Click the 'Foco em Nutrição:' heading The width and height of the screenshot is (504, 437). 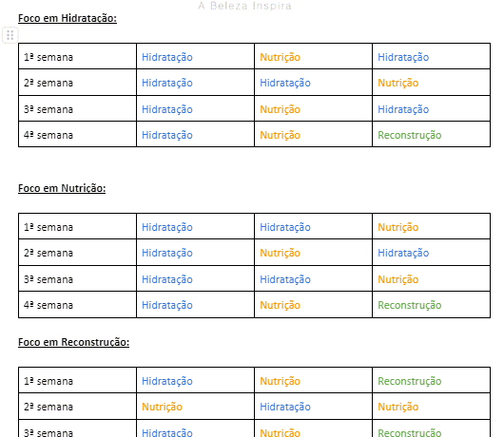(x=62, y=188)
